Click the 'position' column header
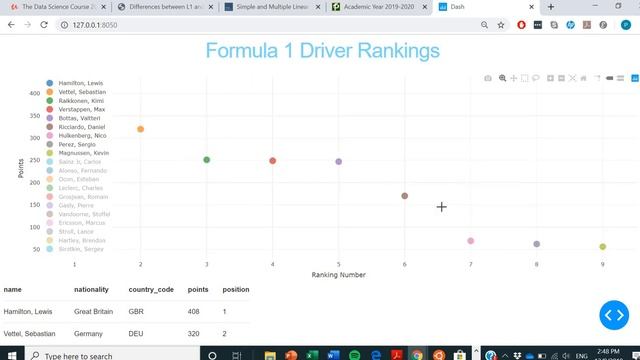The width and height of the screenshot is (640, 360). click(x=236, y=289)
